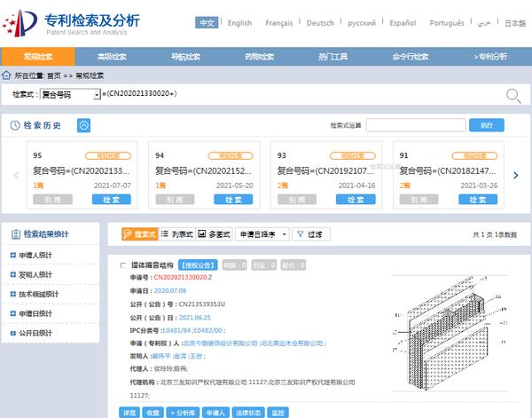Click the 执行 button
The image size is (532, 418).
486,125
